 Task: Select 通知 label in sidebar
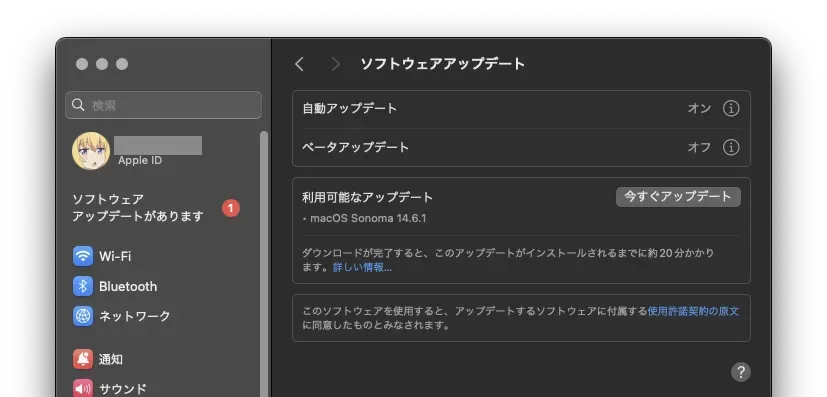click(x=111, y=359)
